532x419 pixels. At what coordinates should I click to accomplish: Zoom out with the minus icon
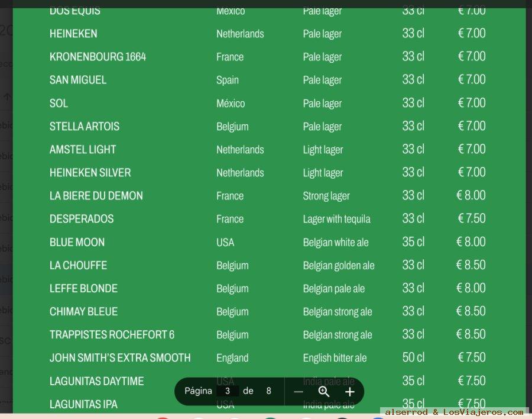[299, 392]
